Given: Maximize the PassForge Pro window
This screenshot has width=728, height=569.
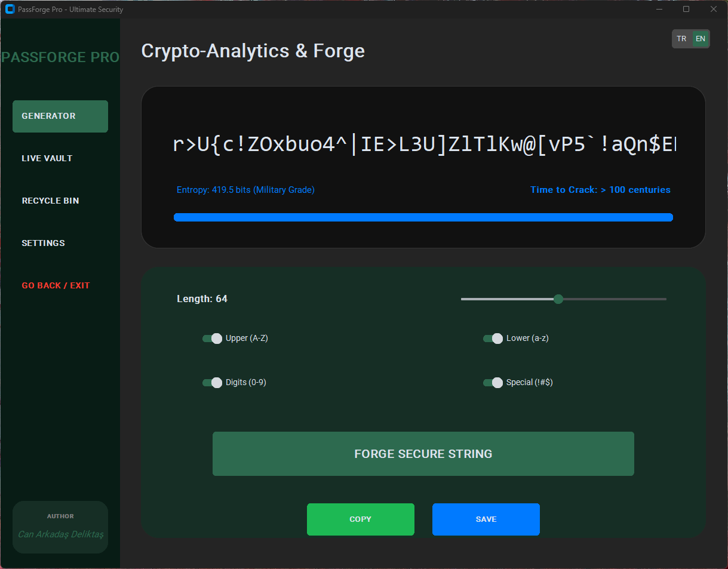Looking at the screenshot, I should coord(686,9).
